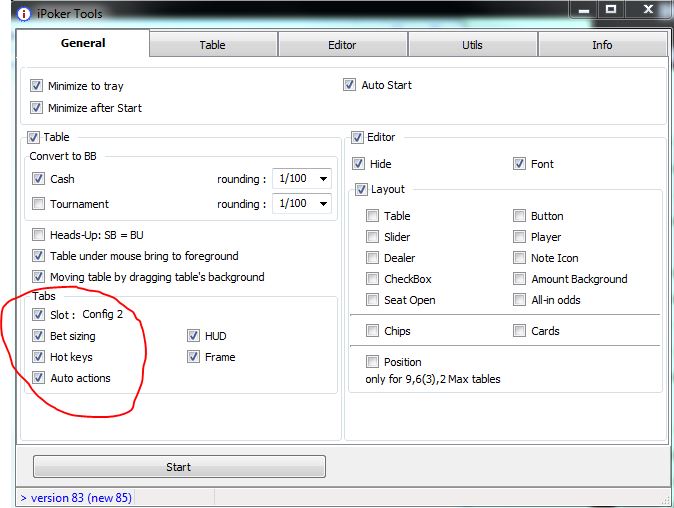Image resolution: width=674 pixels, height=508 pixels.
Task: Click the Start button
Action: click(179, 467)
